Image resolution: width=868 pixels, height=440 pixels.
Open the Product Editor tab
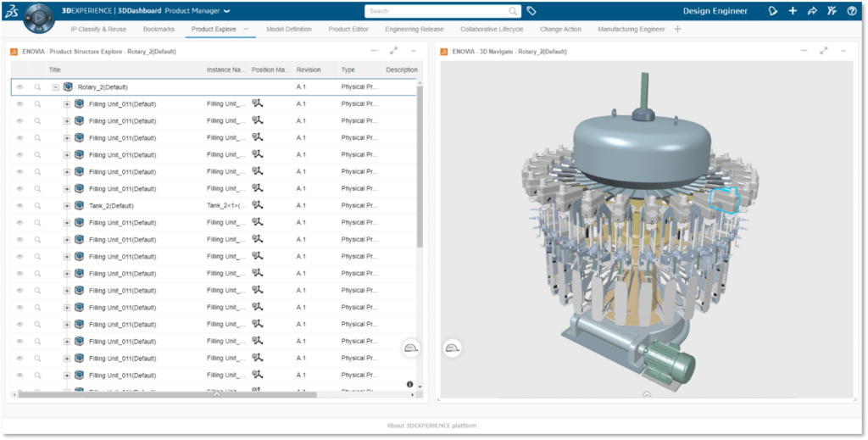[x=348, y=30]
